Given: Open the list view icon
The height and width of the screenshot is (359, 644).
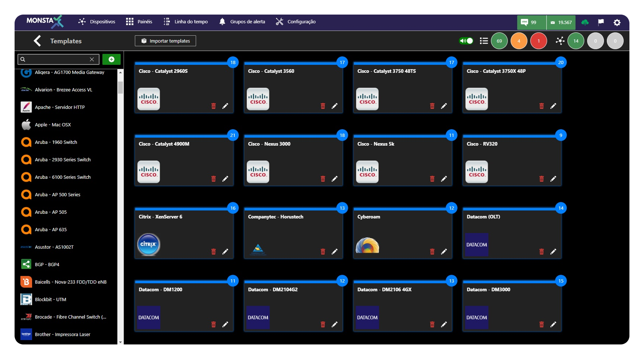Looking at the screenshot, I should point(484,41).
